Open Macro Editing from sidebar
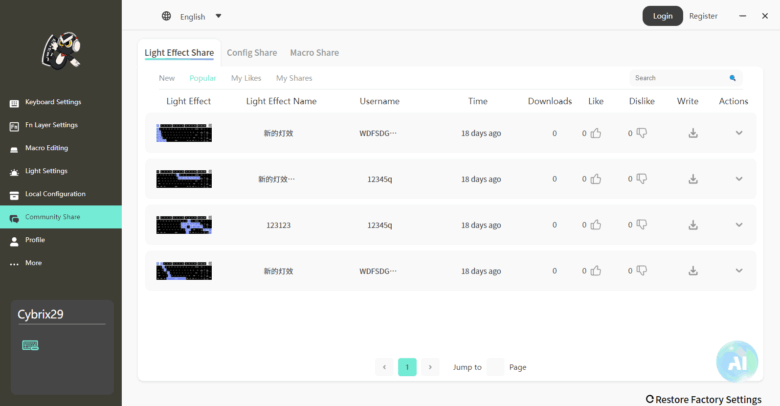 click(46, 148)
